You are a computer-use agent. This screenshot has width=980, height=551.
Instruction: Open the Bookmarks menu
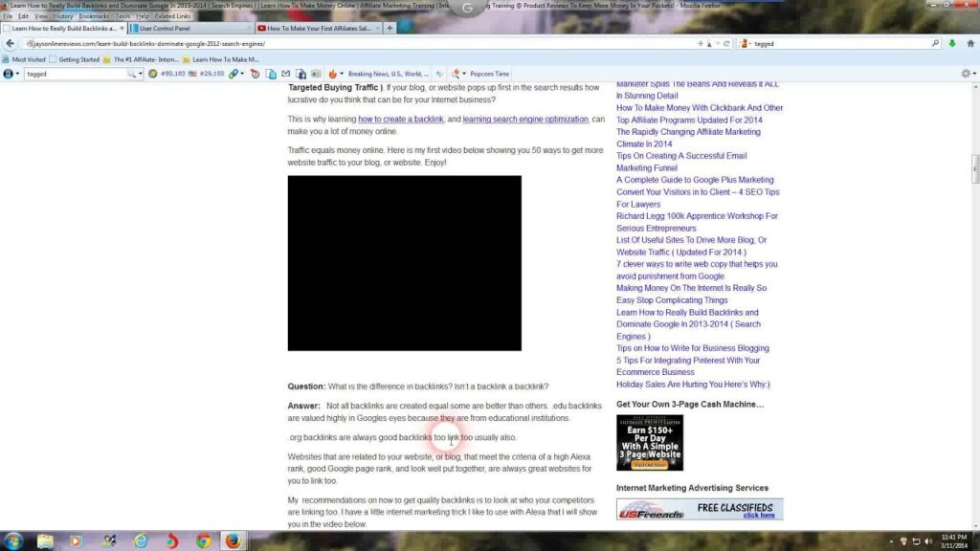94,16
